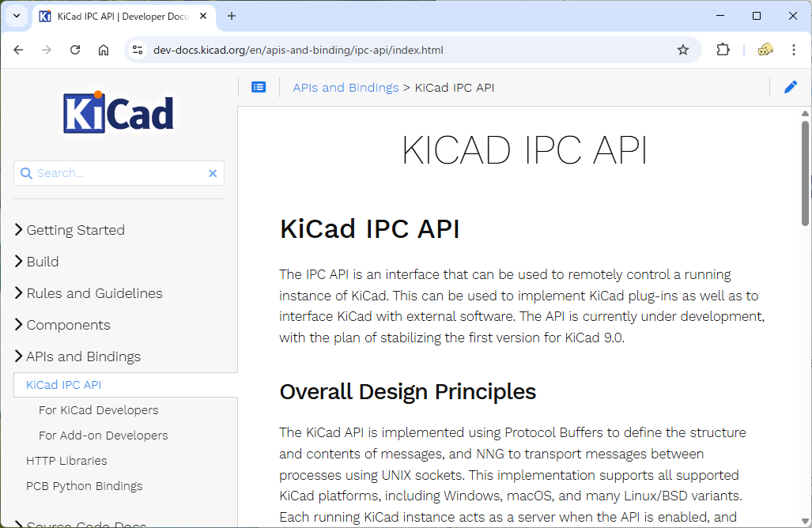Screen dimensions: 812x528
Task: Click the search magnifier icon
Action: pyautogui.click(x=26, y=173)
